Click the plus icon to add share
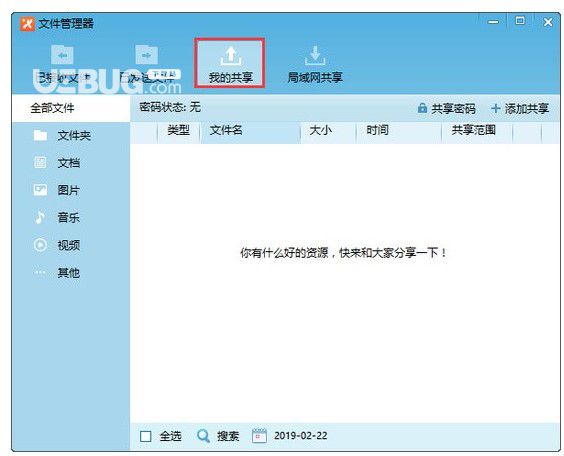Viewport: 564px width, 456px height. tap(495, 108)
